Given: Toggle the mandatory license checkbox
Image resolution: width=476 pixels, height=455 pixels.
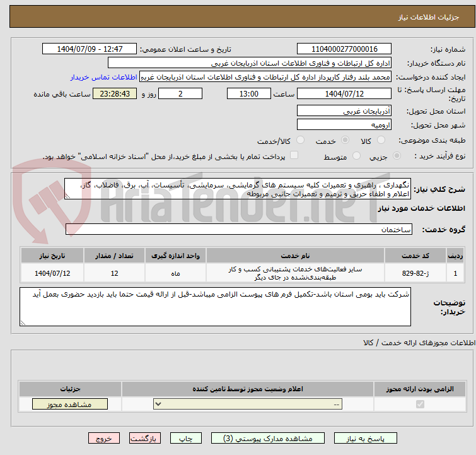Looking at the screenshot, I should pos(420,405).
